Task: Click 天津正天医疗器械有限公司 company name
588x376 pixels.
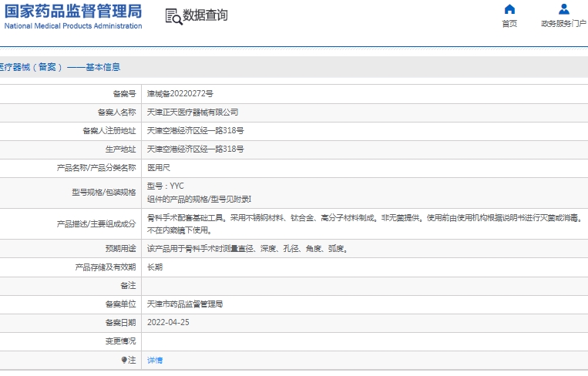Action: (x=193, y=112)
